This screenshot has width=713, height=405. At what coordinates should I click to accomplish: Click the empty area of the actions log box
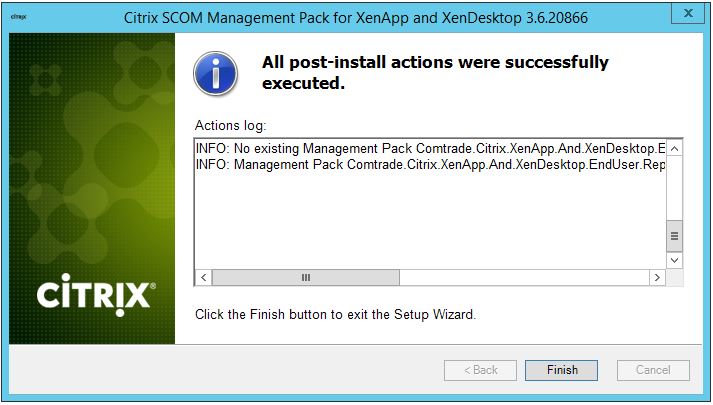[x=430, y=220]
